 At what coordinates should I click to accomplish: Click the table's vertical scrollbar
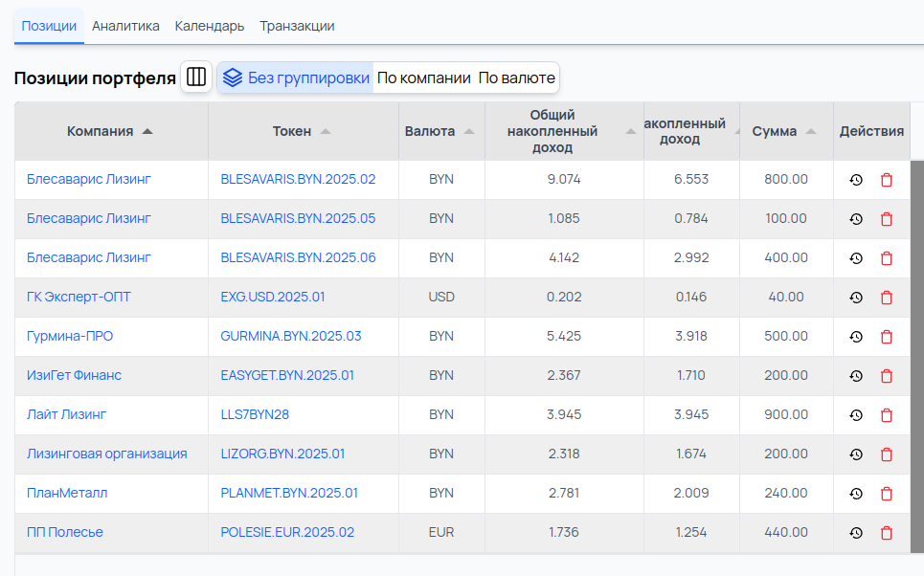(916, 354)
